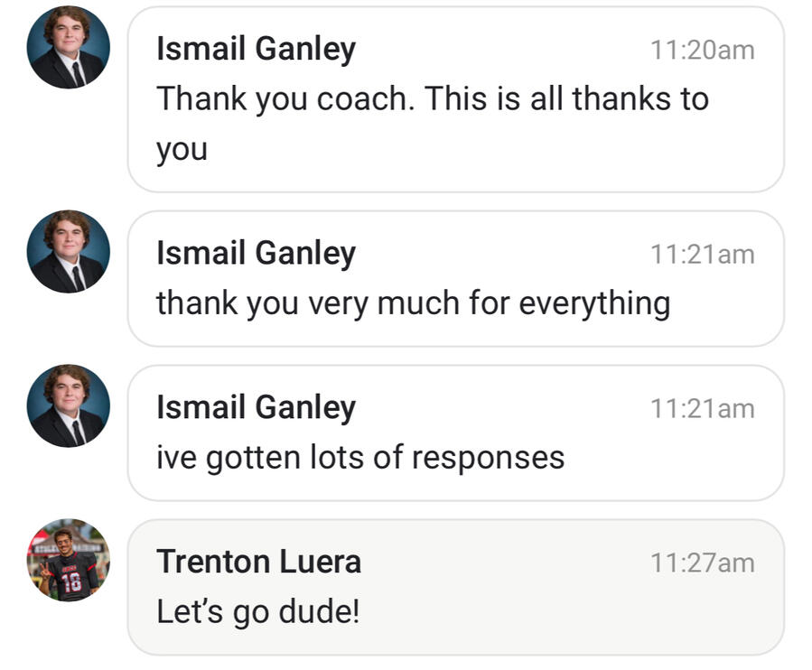Screen dimensions: 812x670
Task: Open Trenton Luera's name link
Action: (258, 562)
